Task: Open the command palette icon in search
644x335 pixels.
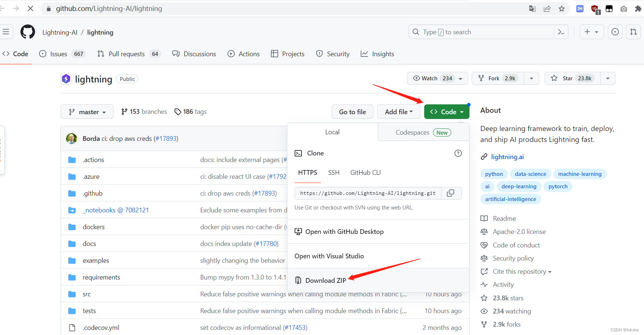Action: 561,32
